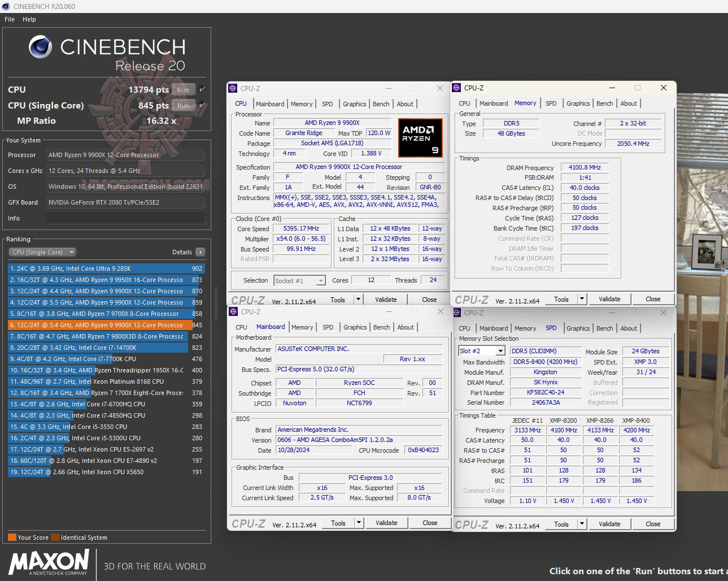The width and height of the screenshot is (728, 581).
Task: Open the CPU (Single Core) ranking dropdown
Action: pyautogui.click(x=42, y=252)
